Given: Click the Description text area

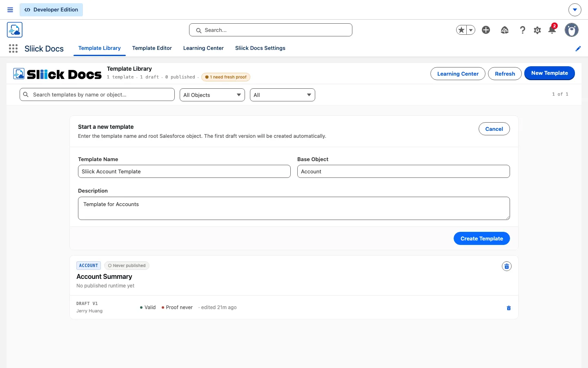Looking at the screenshot, I should tap(294, 208).
